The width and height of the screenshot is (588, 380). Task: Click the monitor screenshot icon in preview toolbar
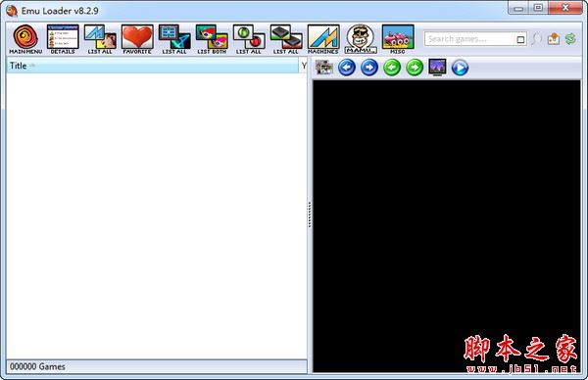tap(437, 68)
